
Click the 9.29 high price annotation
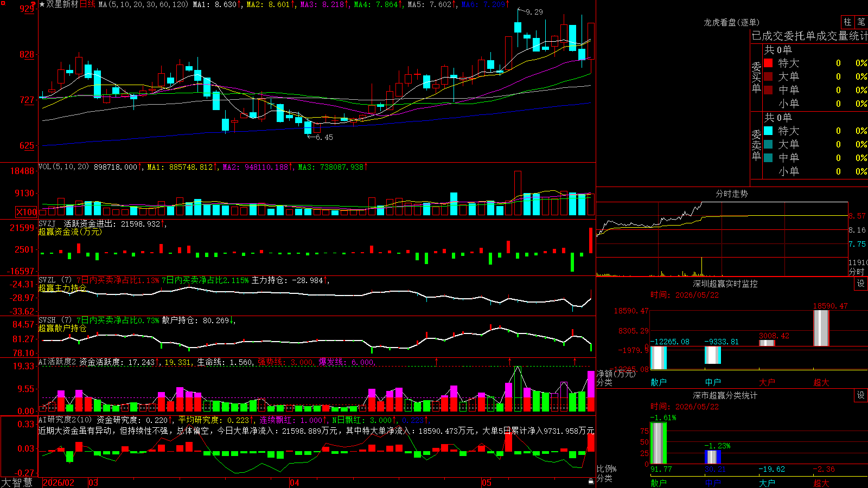point(534,12)
